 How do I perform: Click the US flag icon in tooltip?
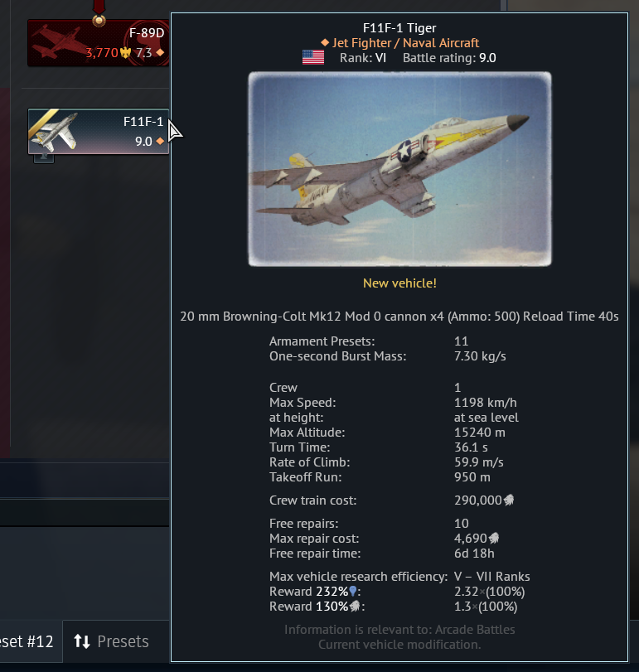pyautogui.click(x=313, y=57)
